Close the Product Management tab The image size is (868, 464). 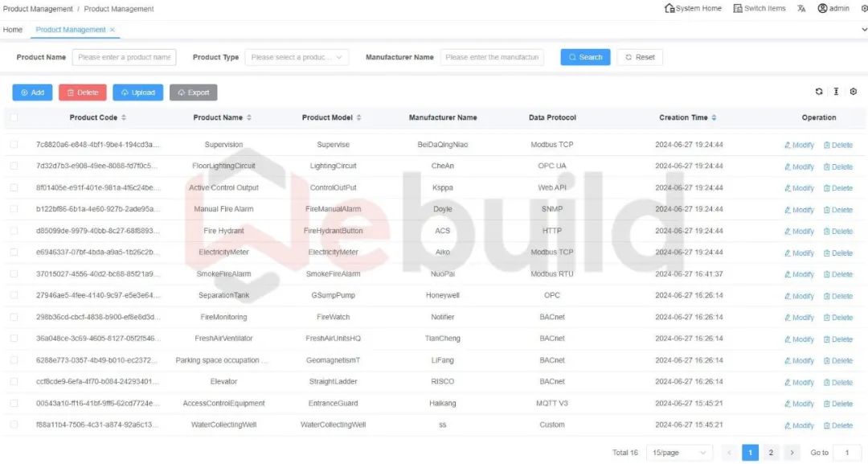(113, 30)
